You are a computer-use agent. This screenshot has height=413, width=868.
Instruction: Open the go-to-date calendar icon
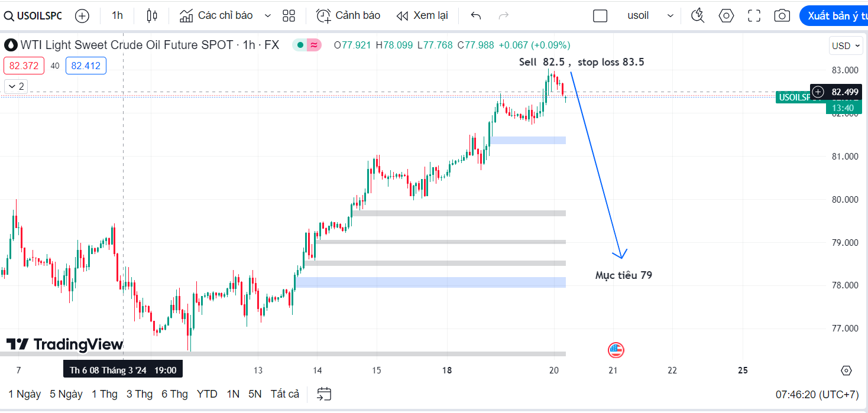[x=324, y=394]
